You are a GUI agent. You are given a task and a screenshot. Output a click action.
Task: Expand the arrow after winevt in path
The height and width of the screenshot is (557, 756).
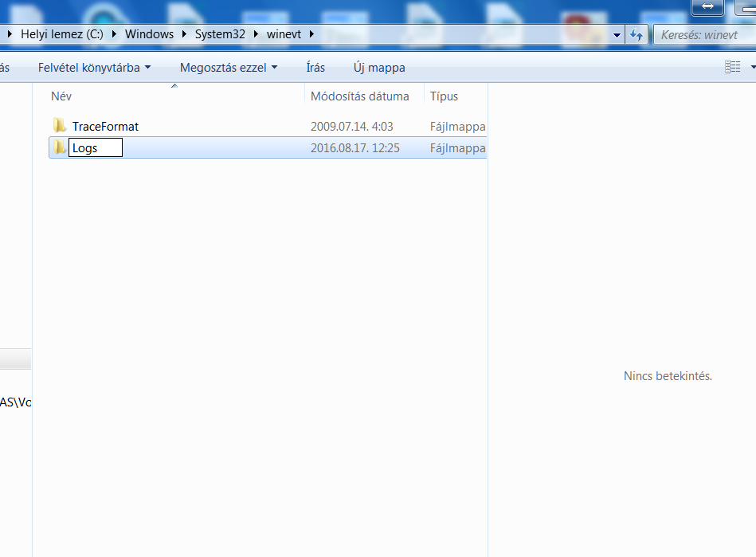coord(311,34)
